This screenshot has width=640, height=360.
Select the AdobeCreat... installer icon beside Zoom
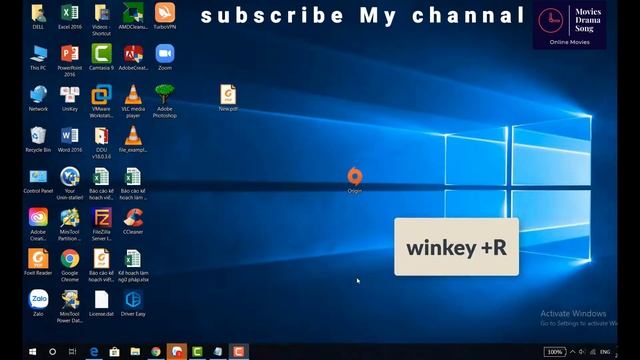coord(133,58)
